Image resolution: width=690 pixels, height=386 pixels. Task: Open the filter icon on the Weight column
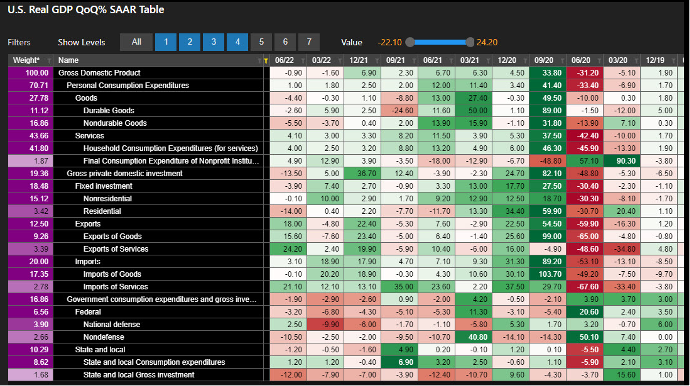pyautogui.click(x=49, y=61)
